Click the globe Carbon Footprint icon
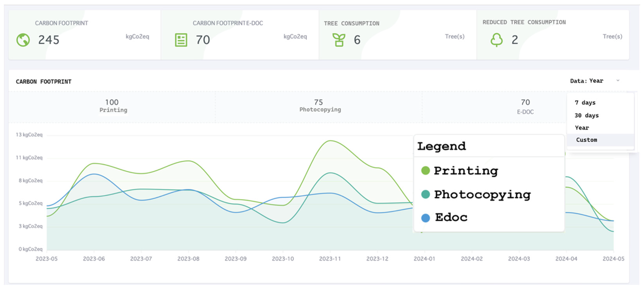644x291 pixels. 23,40
